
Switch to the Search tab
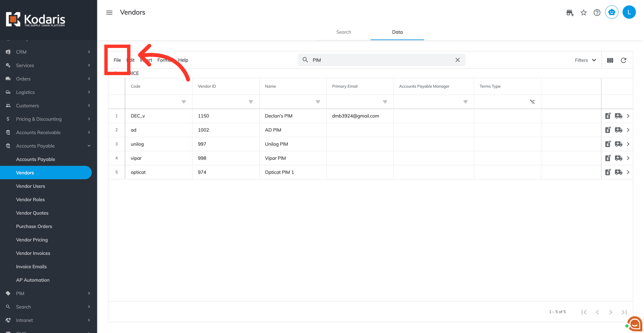pyautogui.click(x=344, y=32)
